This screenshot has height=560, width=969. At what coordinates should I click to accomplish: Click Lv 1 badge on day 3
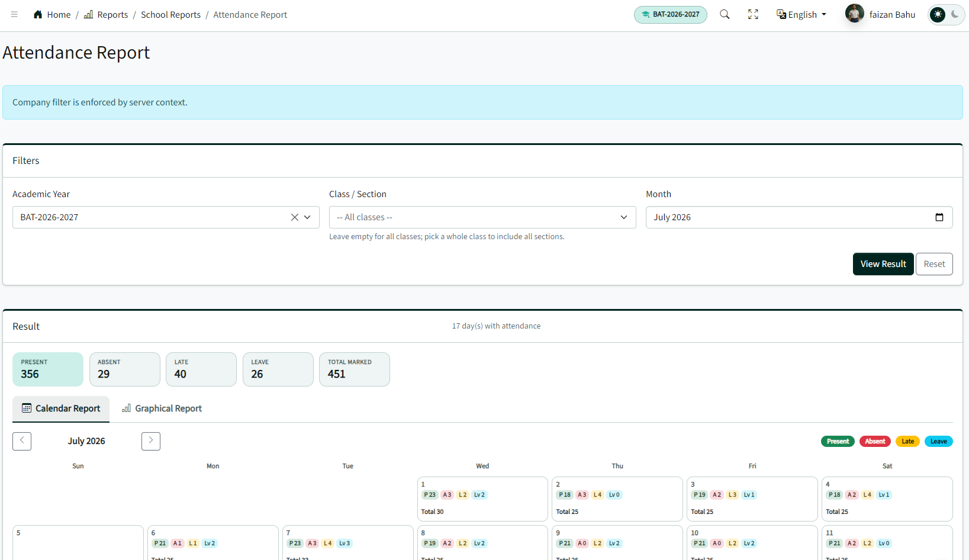coord(749,495)
